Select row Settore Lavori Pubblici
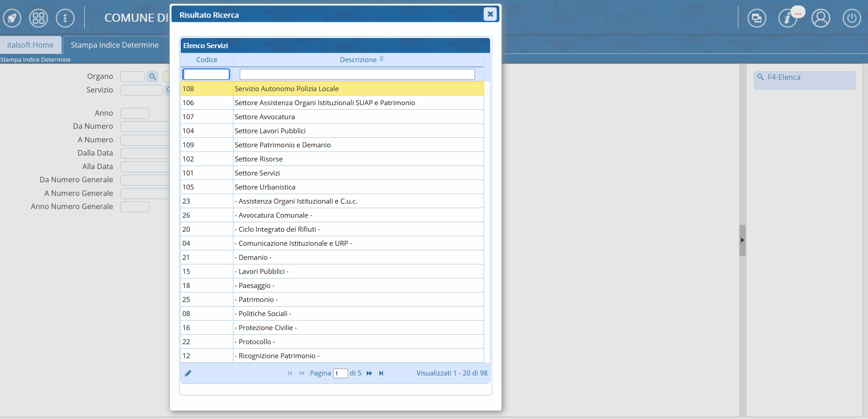This screenshot has width=868, height=419. click(270, 131)
